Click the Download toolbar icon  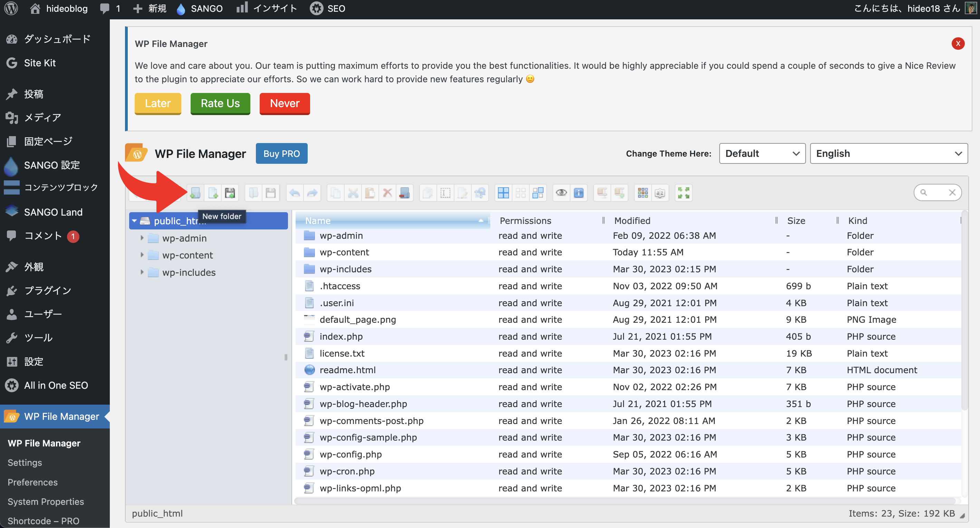coord(270,193)
